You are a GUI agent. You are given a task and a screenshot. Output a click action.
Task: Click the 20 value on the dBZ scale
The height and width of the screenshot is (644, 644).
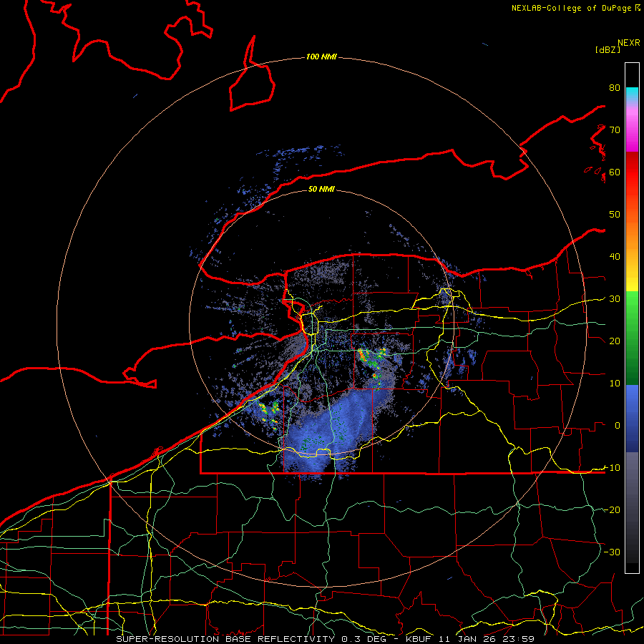pos(615,341)
